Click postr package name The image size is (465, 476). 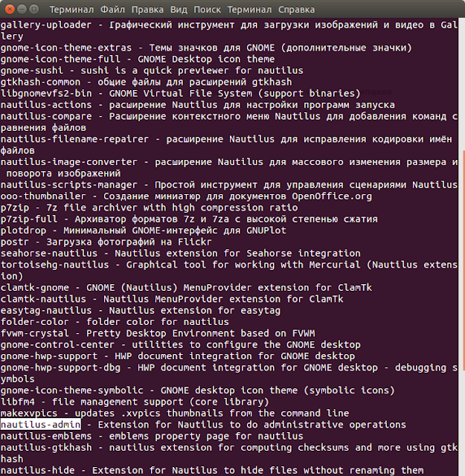coord(15,242)
